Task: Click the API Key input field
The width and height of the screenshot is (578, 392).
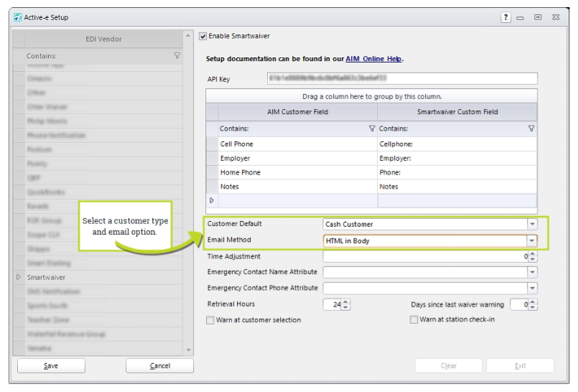Action: [402, 78]
